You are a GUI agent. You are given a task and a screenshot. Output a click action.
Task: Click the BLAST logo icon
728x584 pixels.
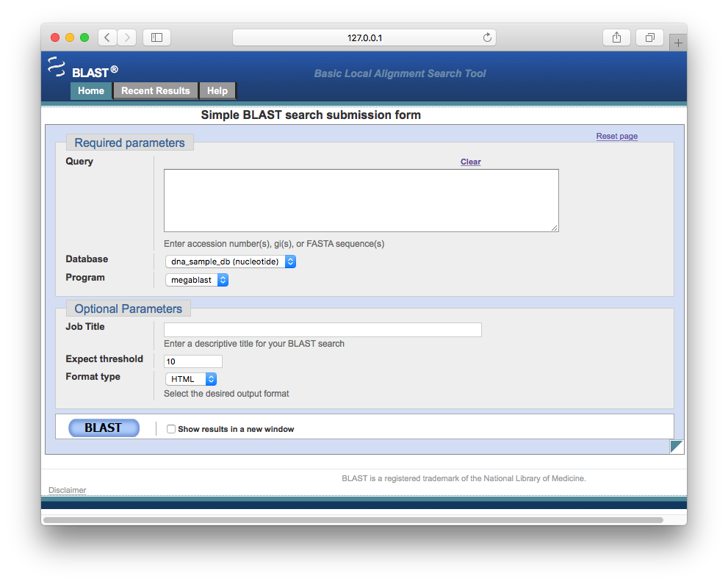57,67
